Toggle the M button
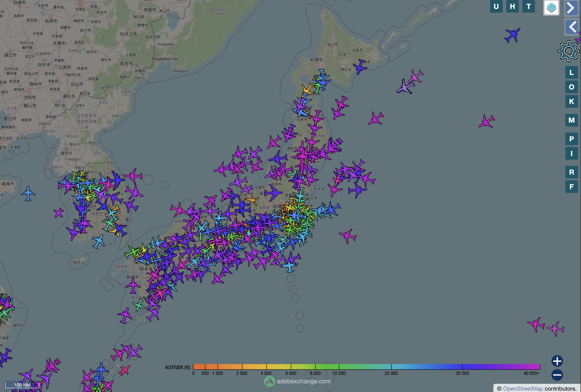 (x=571, y=120)
